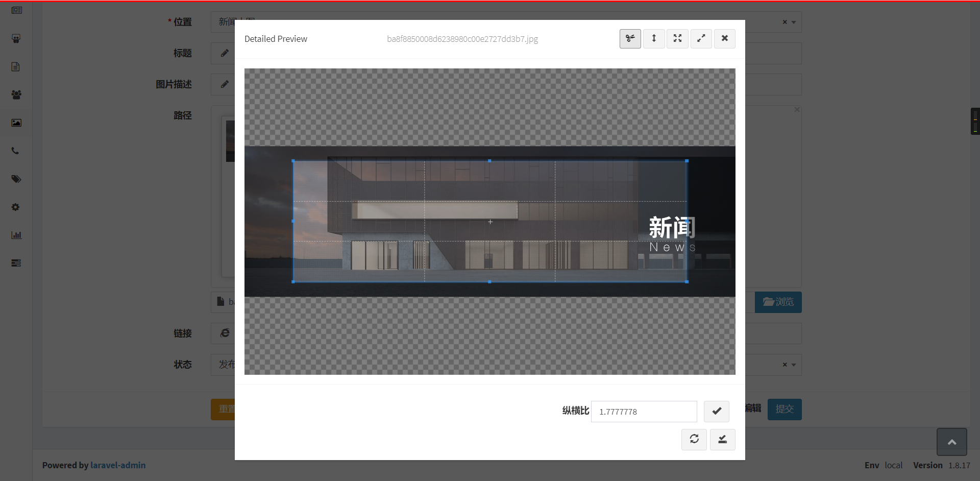Close the Detailed Preview dialog

(x=725, y=38)
